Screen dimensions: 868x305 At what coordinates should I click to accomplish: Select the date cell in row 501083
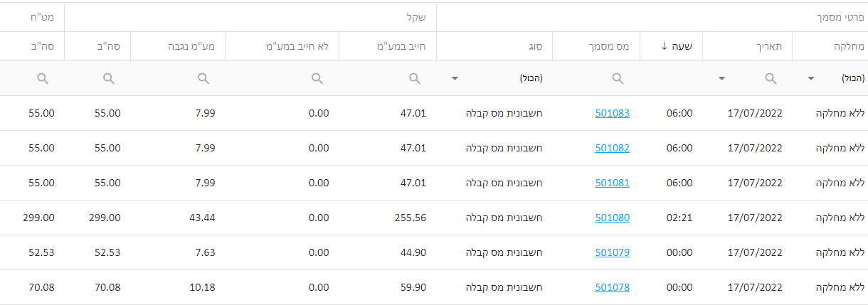tap(756, 113)
